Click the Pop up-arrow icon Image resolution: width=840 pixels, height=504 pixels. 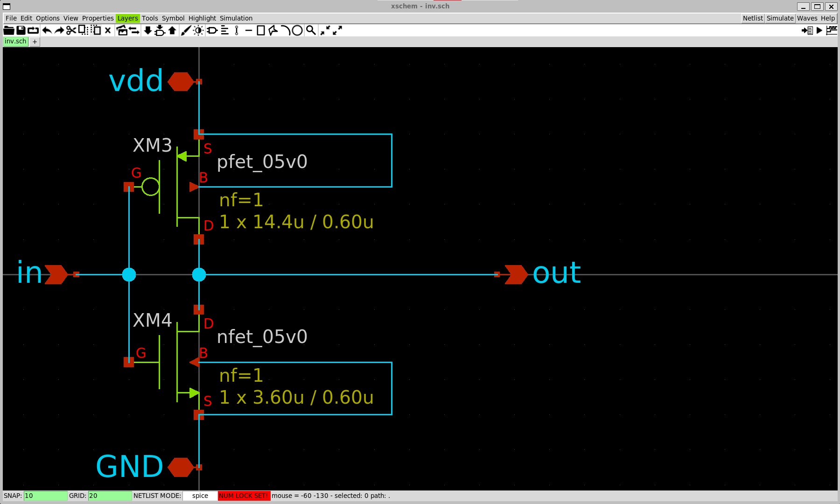(172, 30)
